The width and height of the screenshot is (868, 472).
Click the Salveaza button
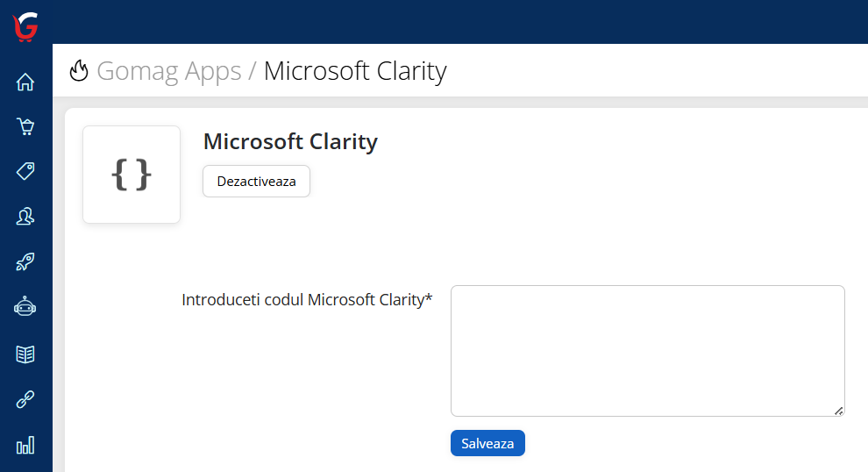coord(487,443)
